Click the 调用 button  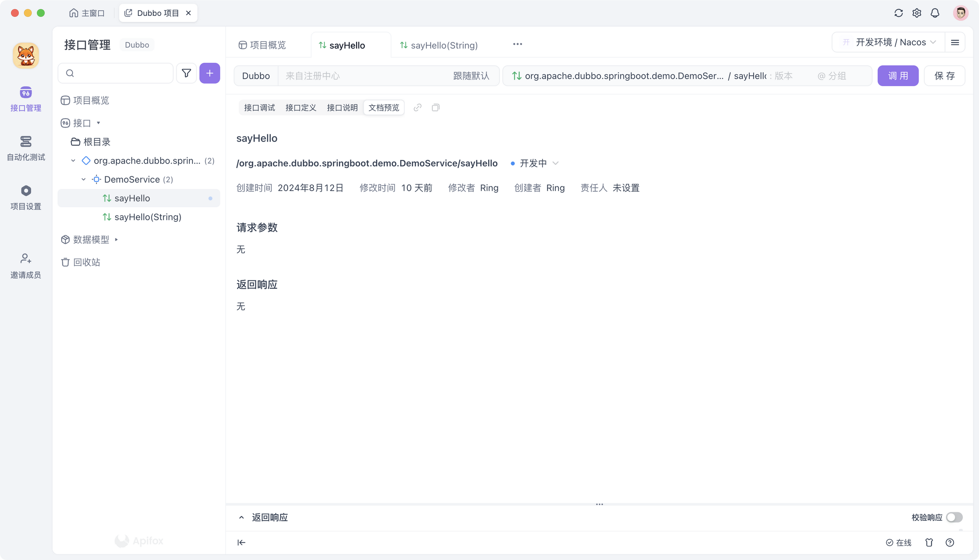click(x=898, y=75)
